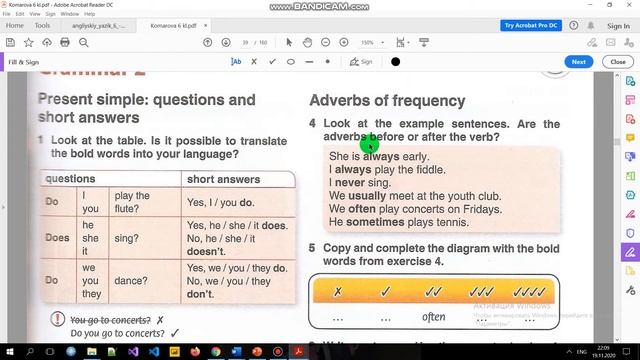
Task: Select the Add Text tool in Fill & Sign
Action: [236, 62]
